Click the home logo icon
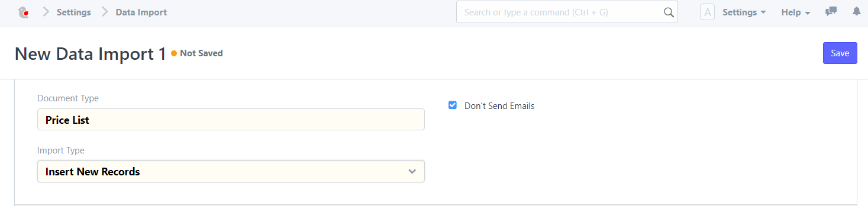The width and height of the screenshot is (868, 218). point(24,12)
